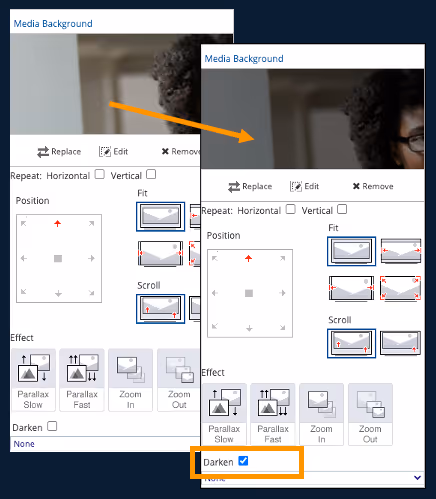Select bottom-center position arrow in back panel
Viewport: 436px width, 499px height.
point(58,294)
